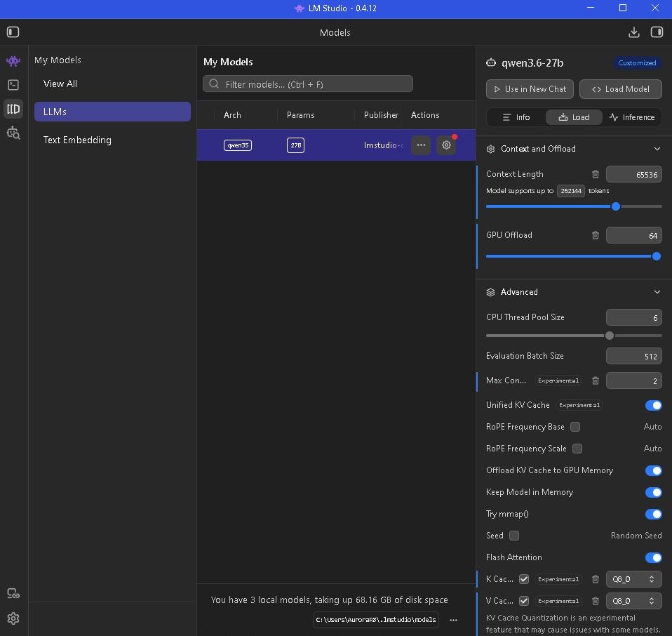Image resolution: width=672 pixels, height=636 pixels.
Task: Click the 262144 max tokens button
Action: coord(570,191)
